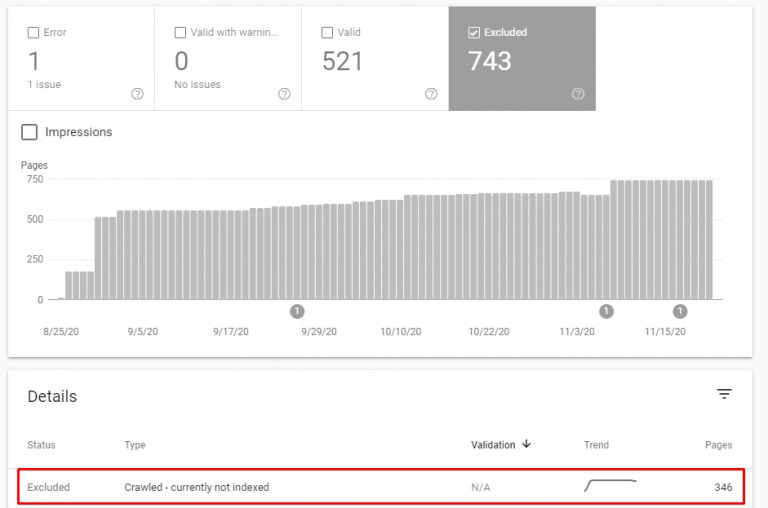This screenshot has width=768, height=508.
Task: Toggle the Impressions checkbox
Action: point(30,132)
